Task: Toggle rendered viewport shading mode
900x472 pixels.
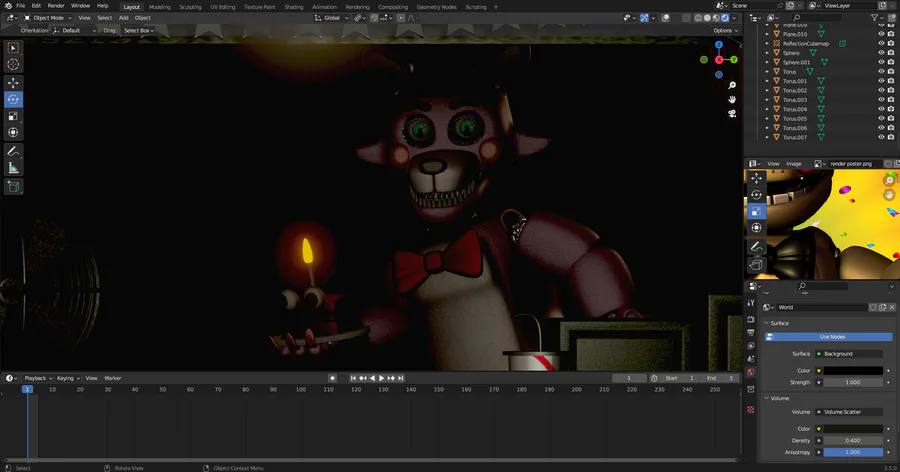Action: [725, 18]
